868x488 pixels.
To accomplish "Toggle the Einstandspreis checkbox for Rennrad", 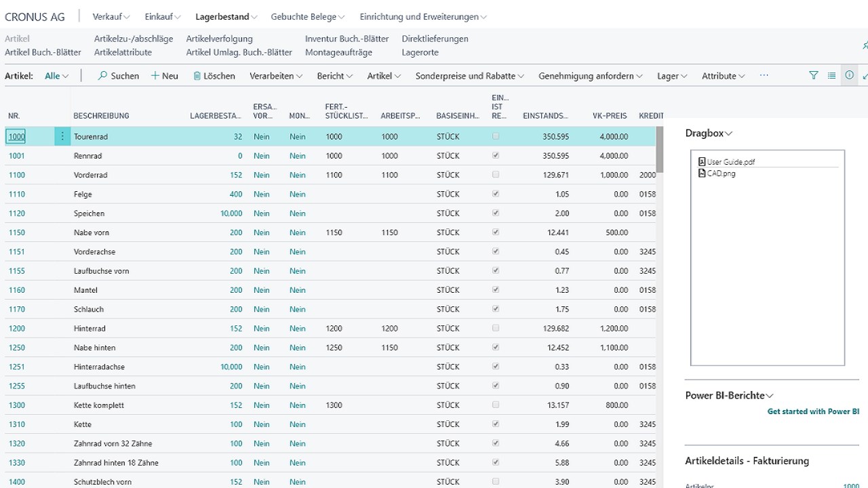I will coord(496,155).
